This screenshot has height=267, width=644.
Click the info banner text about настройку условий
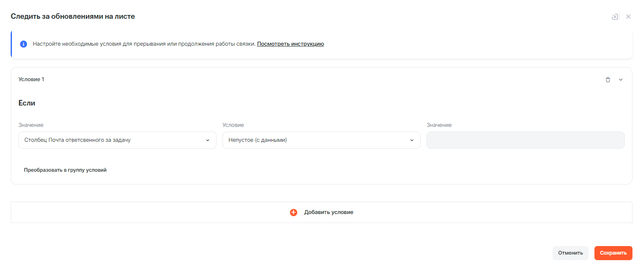pyautogui.click(x=144, y=44)
